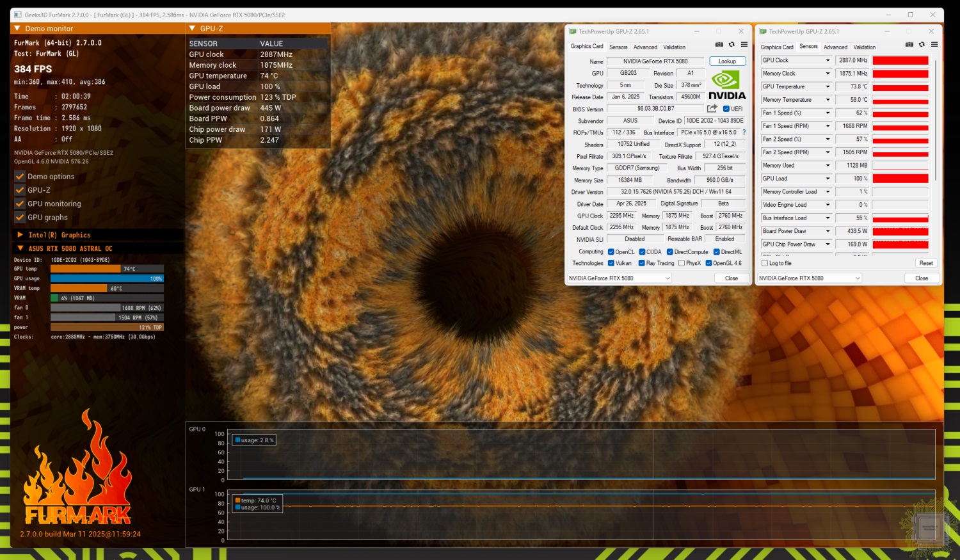Open Validation tab in right GPU-Z window
The width and height of the screenshot is (960, 560).
[x=864, y=47]
